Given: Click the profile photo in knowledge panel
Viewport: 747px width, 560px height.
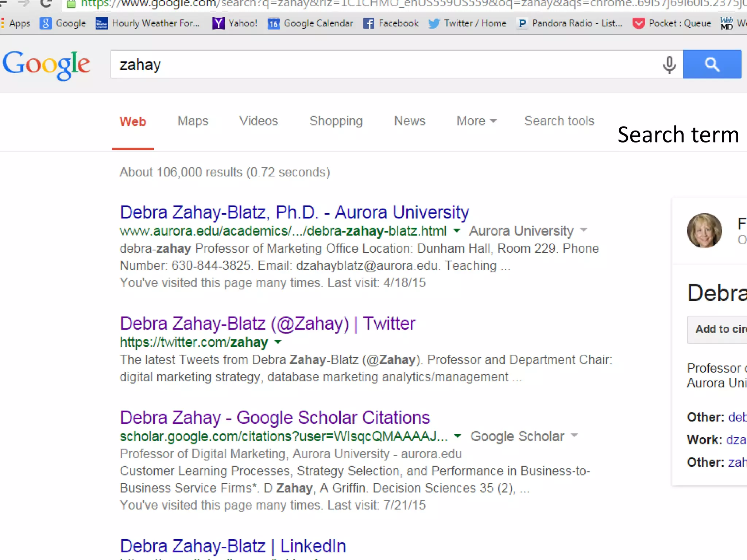Looking at the screenshot, I should coord(704,230).
